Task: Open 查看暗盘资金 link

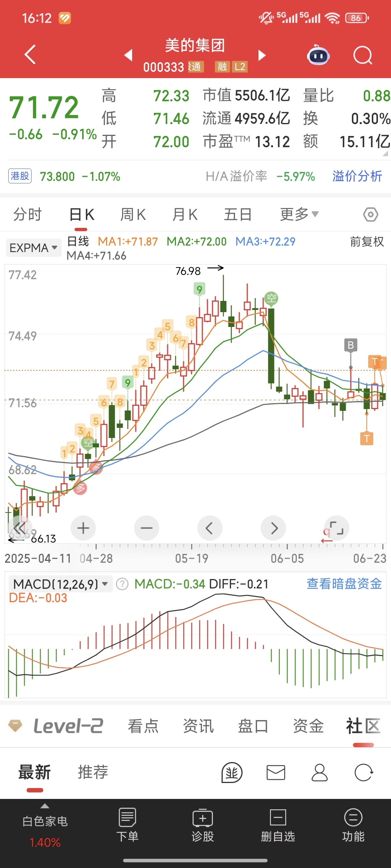Action: [344, 583]
